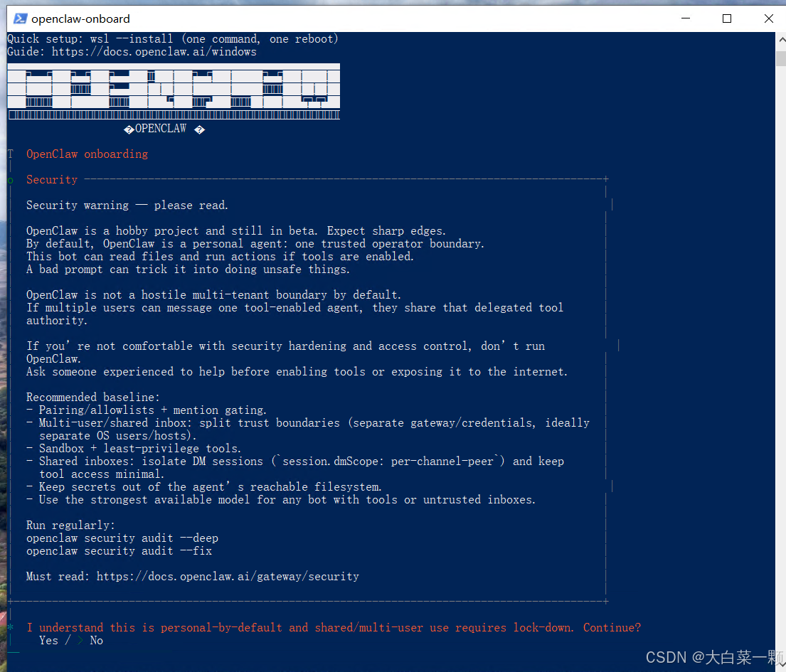Click the 'Recommended baseline:' line
Image resolution: width=786 pixels, height=672 pixels.
92,397
